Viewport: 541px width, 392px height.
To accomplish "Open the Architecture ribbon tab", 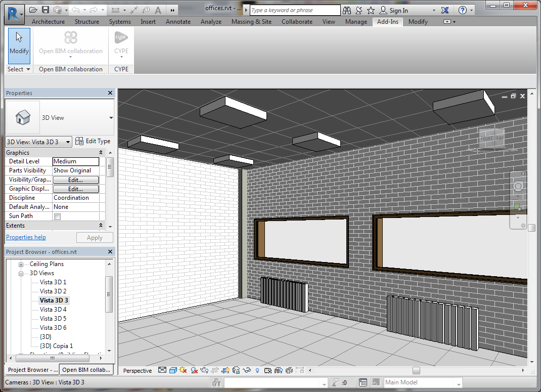I will (x=48, y=22).
